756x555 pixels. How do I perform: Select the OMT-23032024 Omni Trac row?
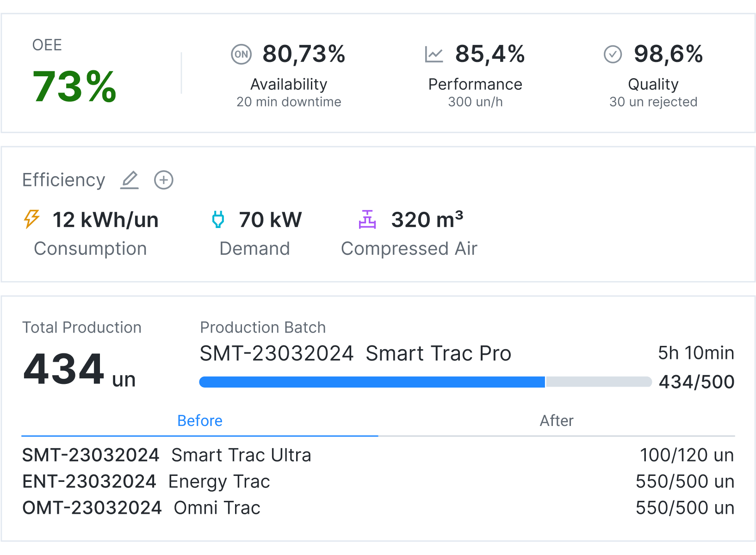pos(141,507)
